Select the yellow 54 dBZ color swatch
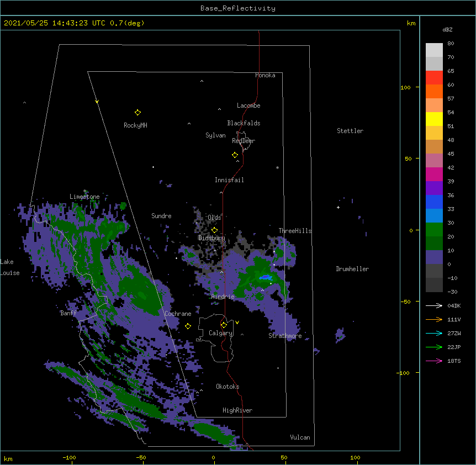 pos(434,119)
